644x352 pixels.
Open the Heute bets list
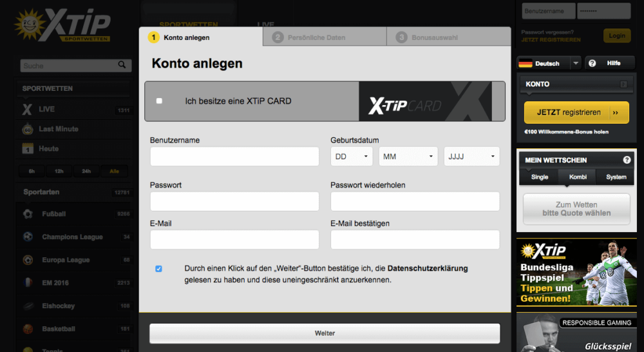pos(75,148)
